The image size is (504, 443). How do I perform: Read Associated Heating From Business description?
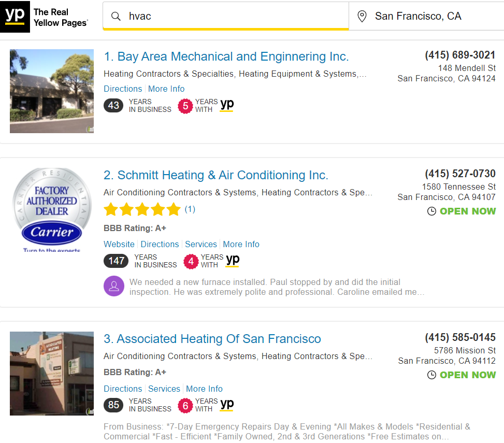pyautogui.click(x=287, y=432)
